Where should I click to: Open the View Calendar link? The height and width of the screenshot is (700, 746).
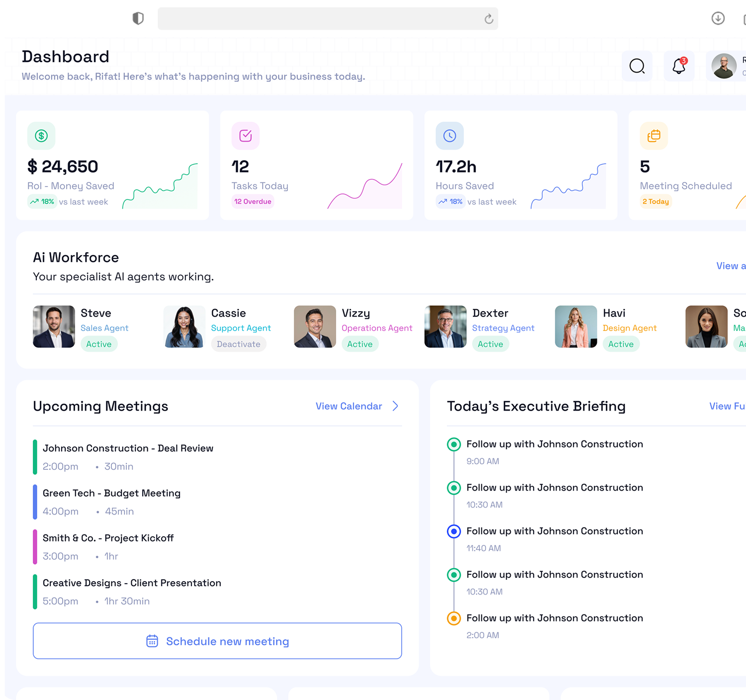349,406
